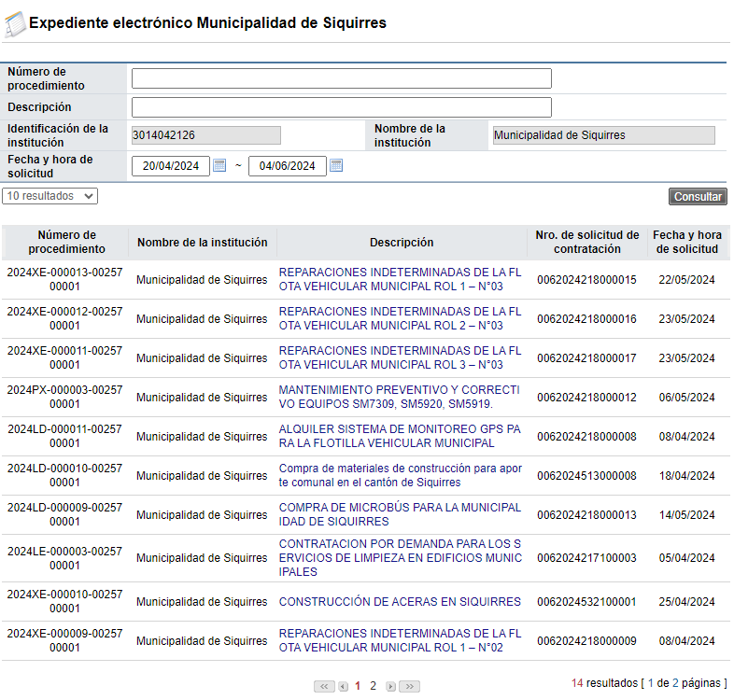734x700 pixels.
Task: Click the '14 resultados' total count text
Action: coord(604,683)
